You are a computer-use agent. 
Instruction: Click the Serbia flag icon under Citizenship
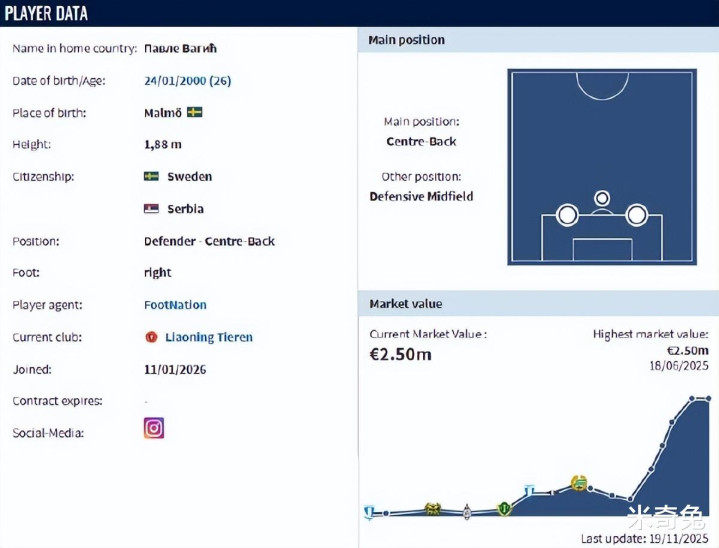151,209
